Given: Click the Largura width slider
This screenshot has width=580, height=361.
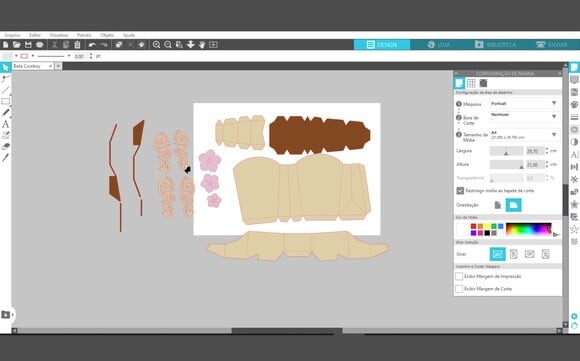Looking at the screenshot, I should click(506, 151).
